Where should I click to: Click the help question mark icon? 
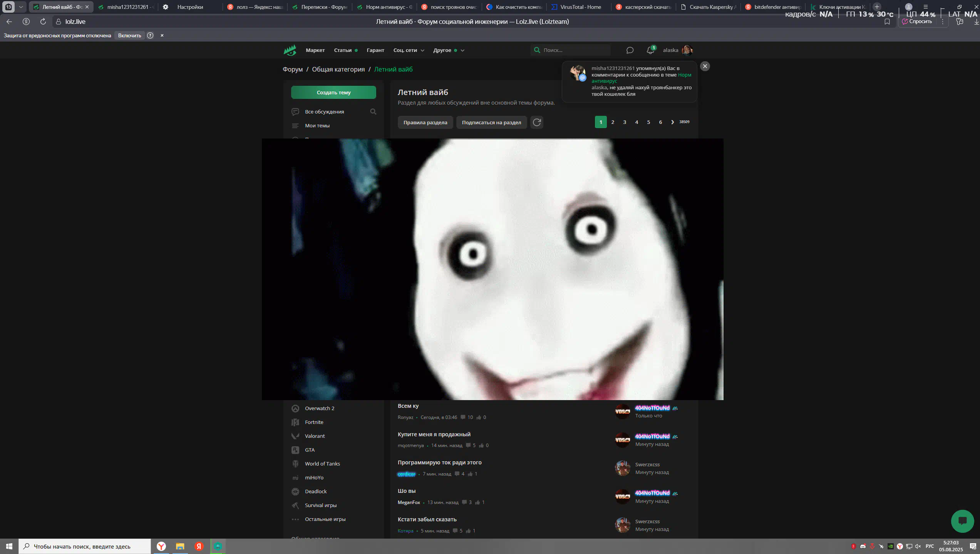(150, 35)
